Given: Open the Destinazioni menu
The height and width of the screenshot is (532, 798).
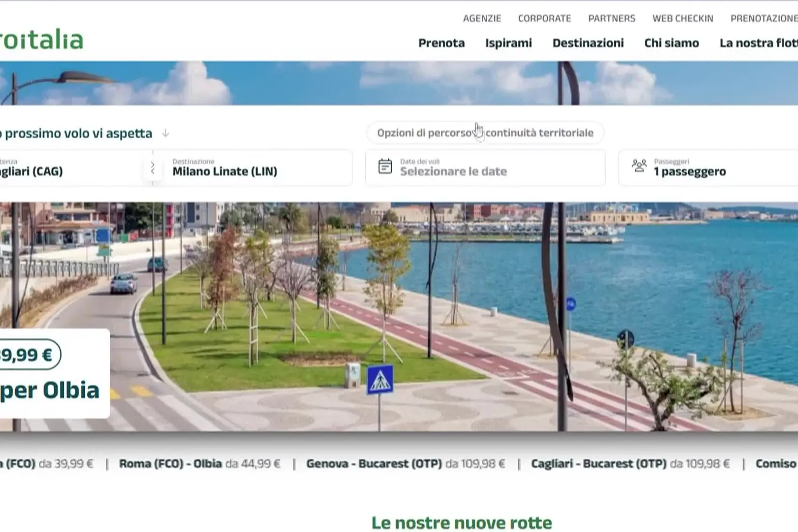Looking at the screenshot, I should (588, 43).
